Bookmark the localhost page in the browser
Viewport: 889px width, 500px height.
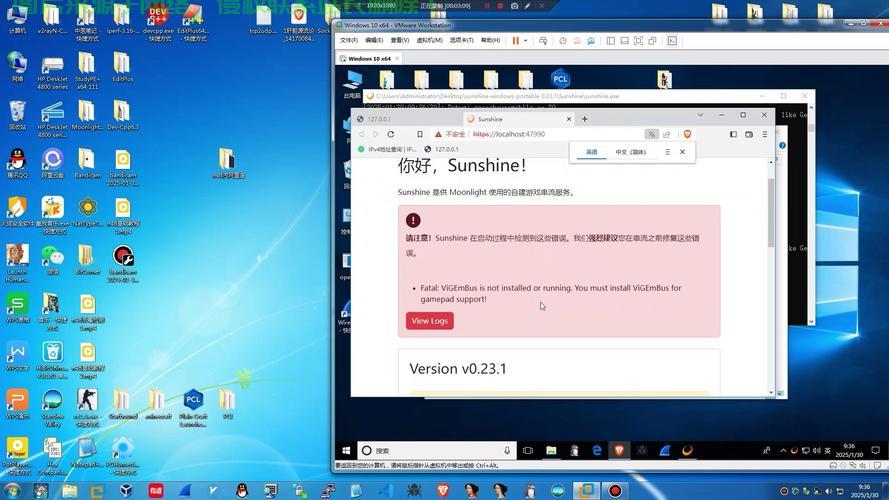[x=420, y=134]
